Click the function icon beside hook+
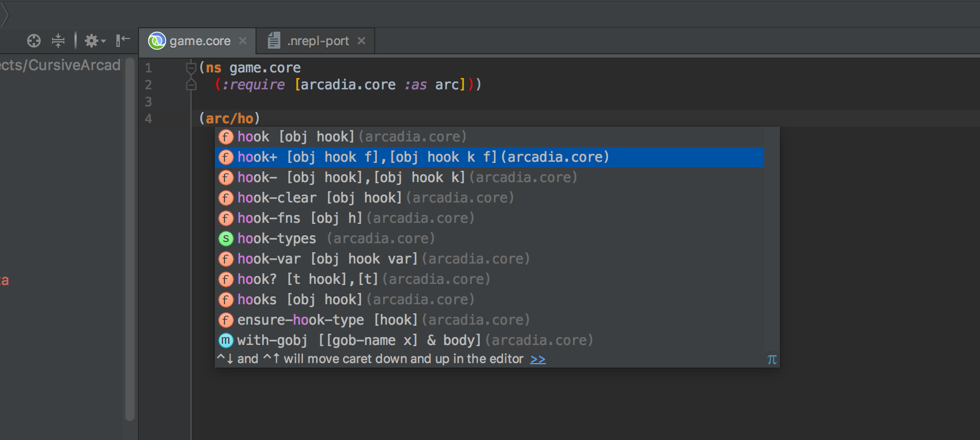Image resolution: width=980 pixels, height=440 pixels. [x=226, y=157]
